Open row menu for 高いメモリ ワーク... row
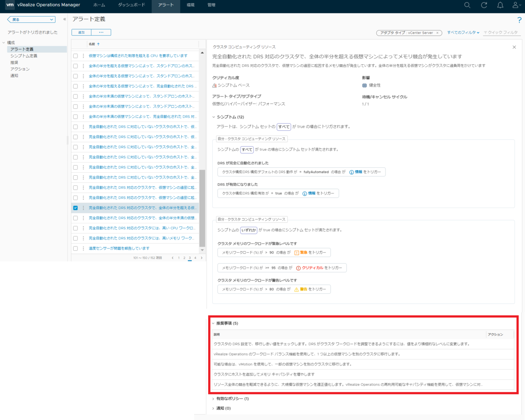525x420 pixels. (x=83, y=238)
